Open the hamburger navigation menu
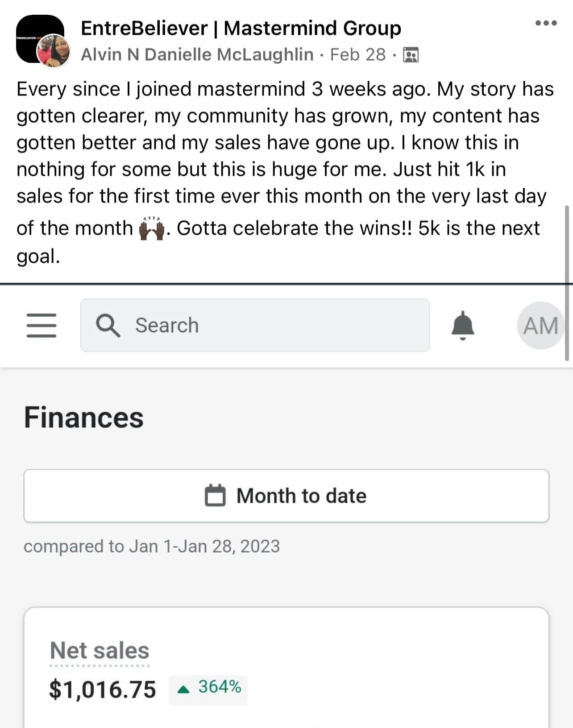The height and width of the screenshot is (728, 573). coord(42,325)
